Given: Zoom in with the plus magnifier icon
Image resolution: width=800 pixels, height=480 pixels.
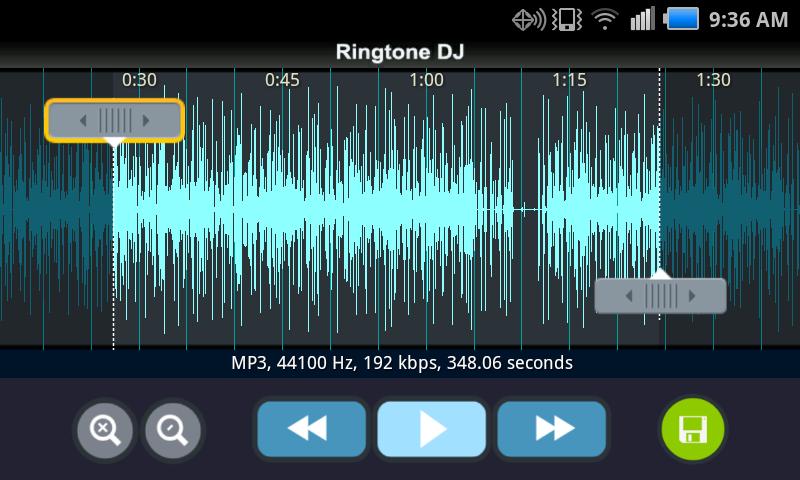Looking at the screenshot, I should coord(105,430).
